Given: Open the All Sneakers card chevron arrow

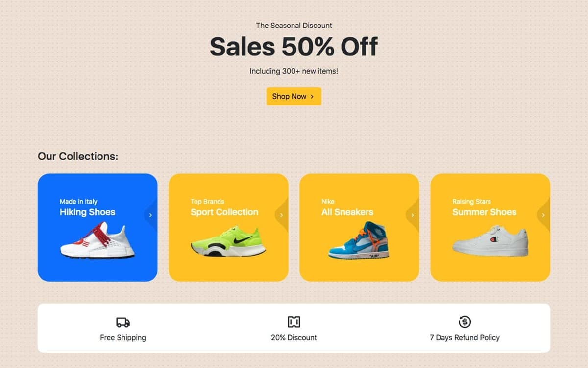Looking at the screenshot, I should tap(412, 215).
